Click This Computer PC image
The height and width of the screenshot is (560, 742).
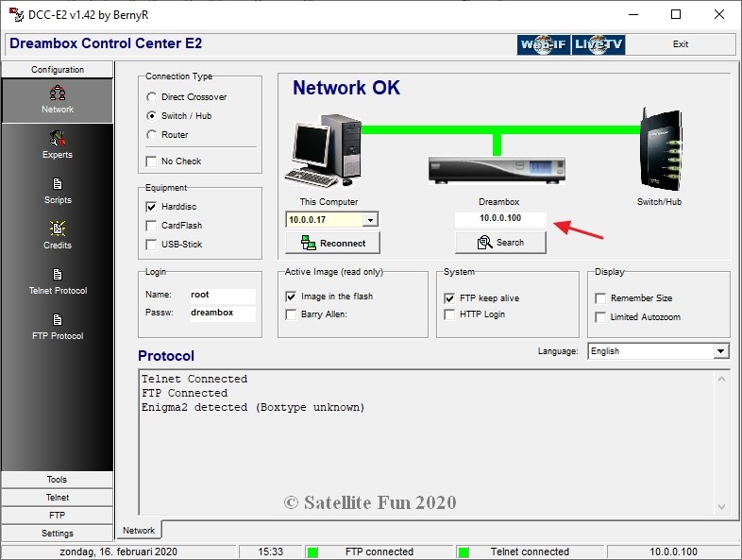[323, 150]
